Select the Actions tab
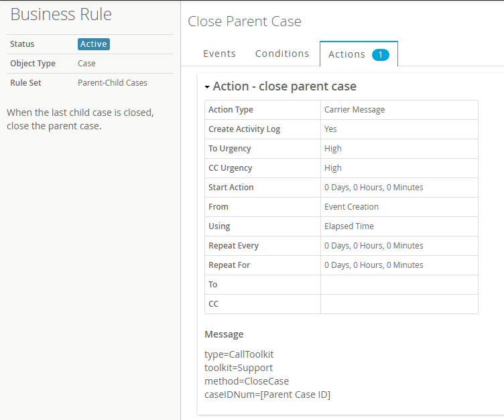 tap(346, 54)
